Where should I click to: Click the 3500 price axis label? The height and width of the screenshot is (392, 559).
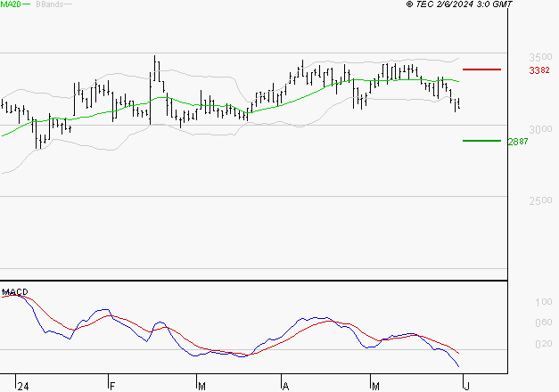point(540,57)
